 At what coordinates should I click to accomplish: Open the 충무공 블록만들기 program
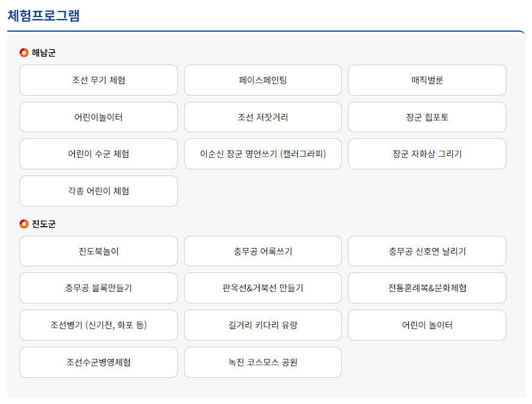click(x=98, y=288)
